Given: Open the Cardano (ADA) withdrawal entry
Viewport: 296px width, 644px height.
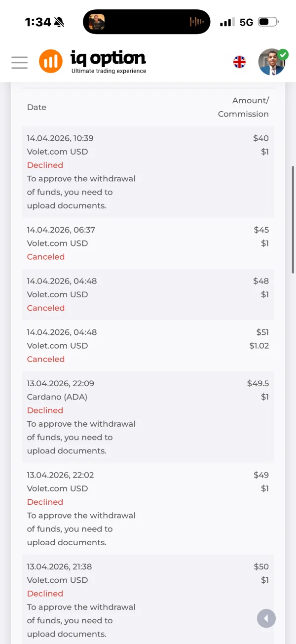Looking at the screenshot, I should click(148, 417).
